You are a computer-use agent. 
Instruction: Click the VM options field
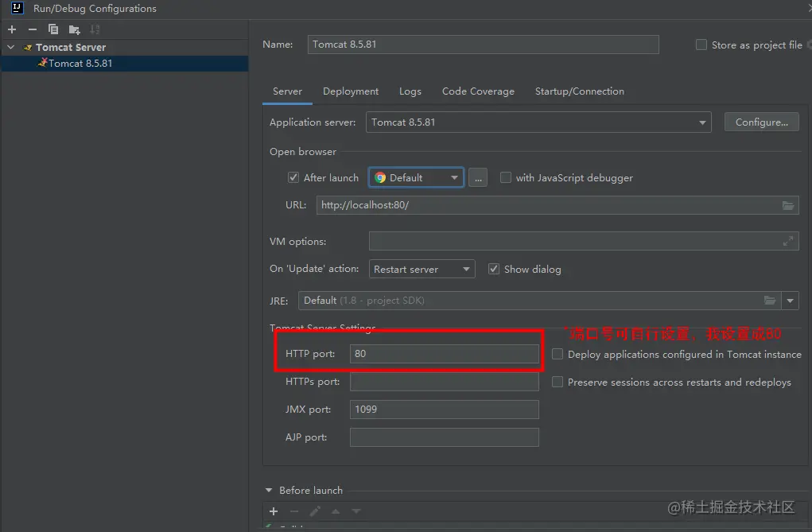click(x=584, y=241)
